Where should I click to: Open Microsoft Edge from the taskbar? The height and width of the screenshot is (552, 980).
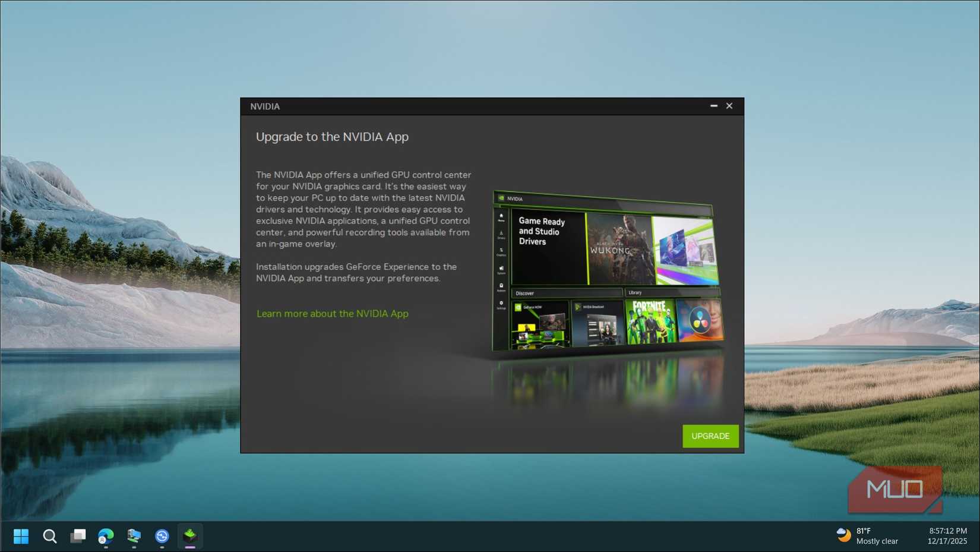[106, 536]
